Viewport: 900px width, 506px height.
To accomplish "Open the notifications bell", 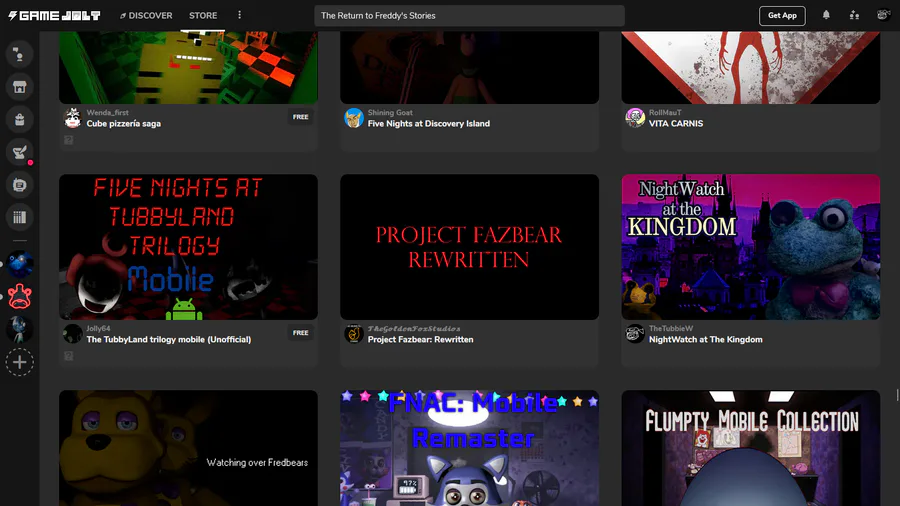I will tap(826, 15).
